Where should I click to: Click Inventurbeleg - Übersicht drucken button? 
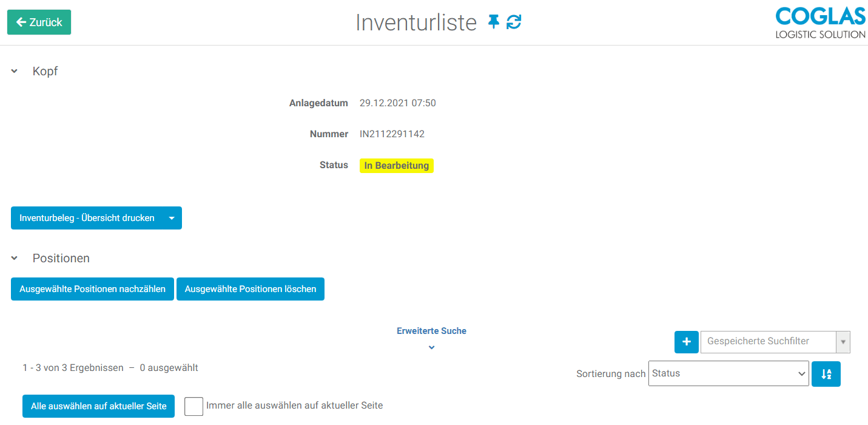[x=87, y=219]
